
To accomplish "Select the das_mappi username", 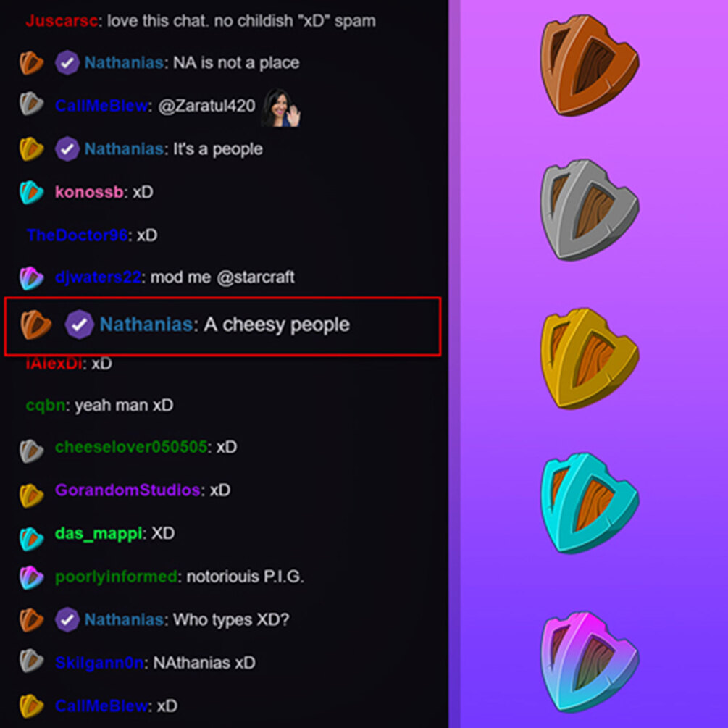I will click(99, 533).
